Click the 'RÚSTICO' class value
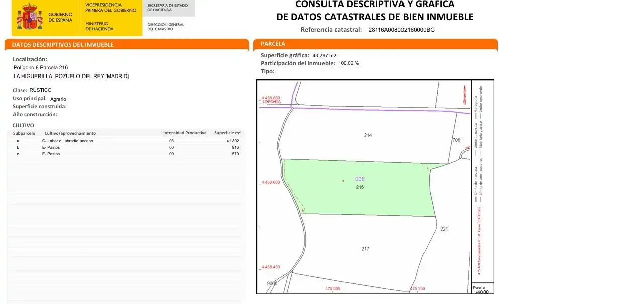The height and width of the screenshot is (304, 644). click(40, 90)
